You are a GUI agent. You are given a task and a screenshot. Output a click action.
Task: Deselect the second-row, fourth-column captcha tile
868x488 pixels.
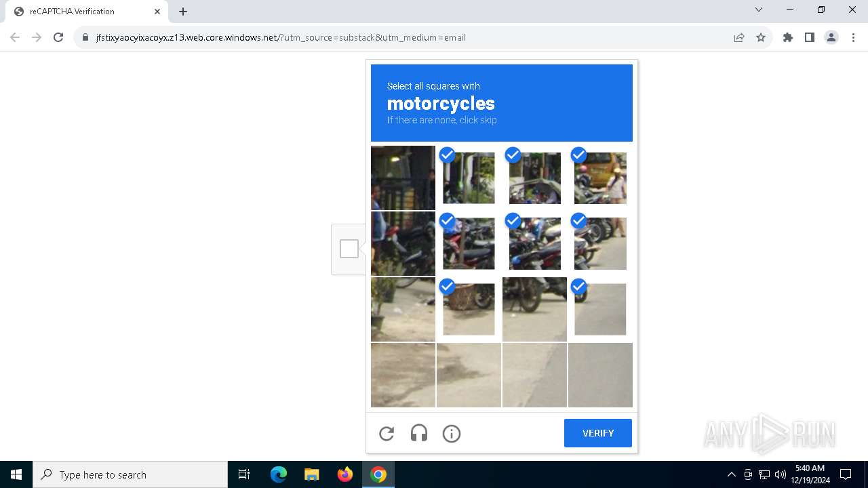[600, 243]
